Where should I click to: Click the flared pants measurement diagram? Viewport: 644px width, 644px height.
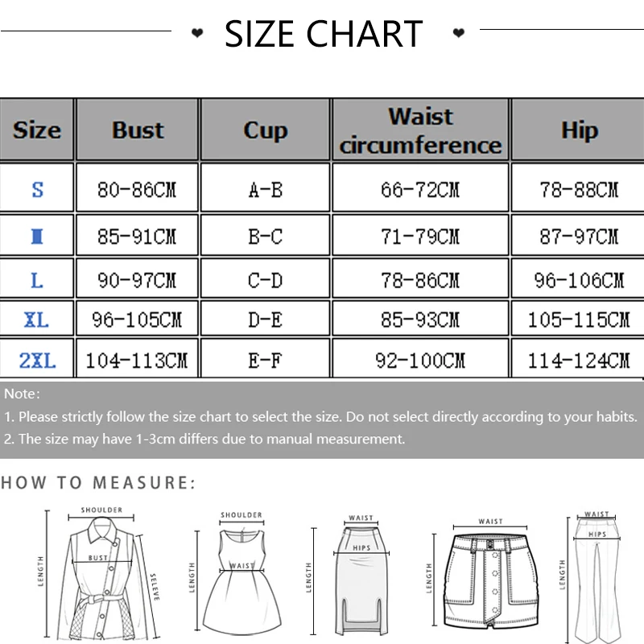click(x=597, y=576)
